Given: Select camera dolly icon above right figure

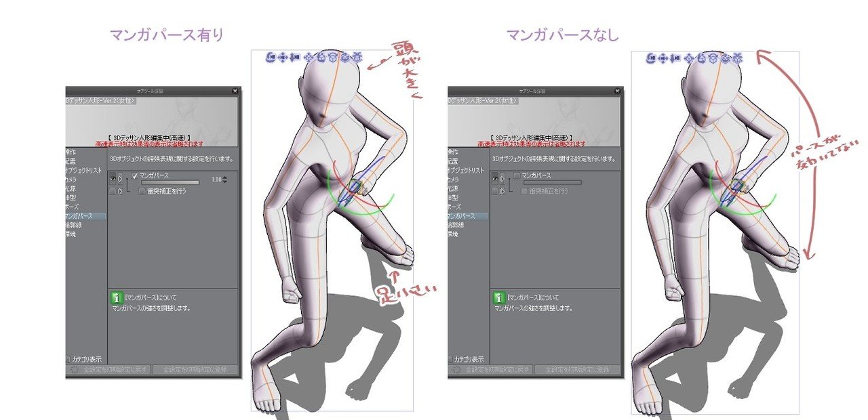Looking at the screenshot, I should [x=675, y=58].
